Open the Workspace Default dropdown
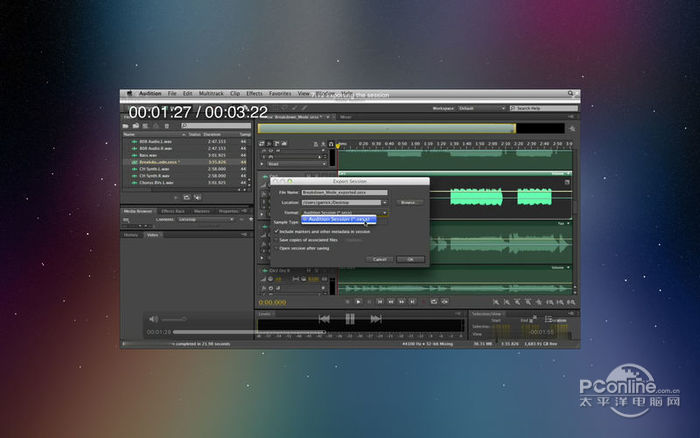Screen dimensions: 700x438 point(482,108)
